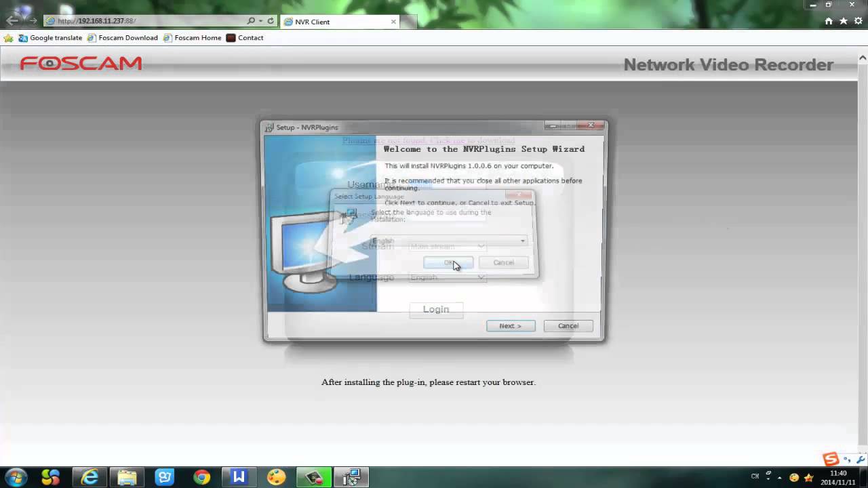
Task: Click the browser Home icon
Action: click(829, 21)
